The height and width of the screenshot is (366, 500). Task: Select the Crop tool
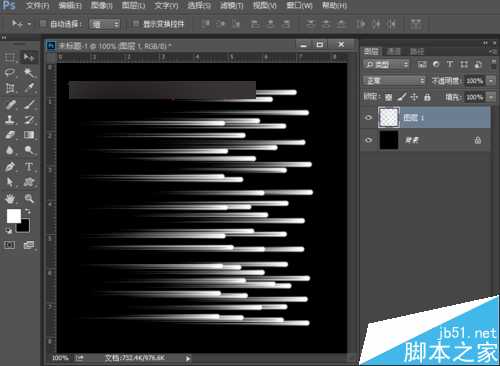[x=10, y=88]
